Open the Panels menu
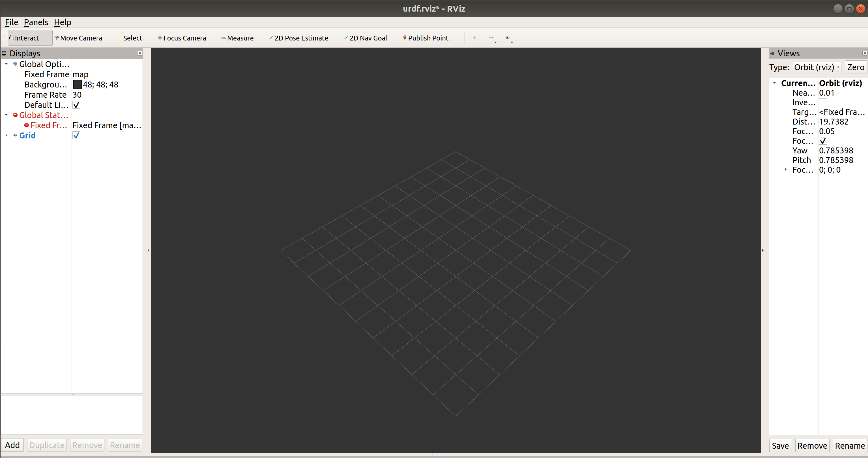This screenshot has height=458, width=868. (x=36, y=22)
